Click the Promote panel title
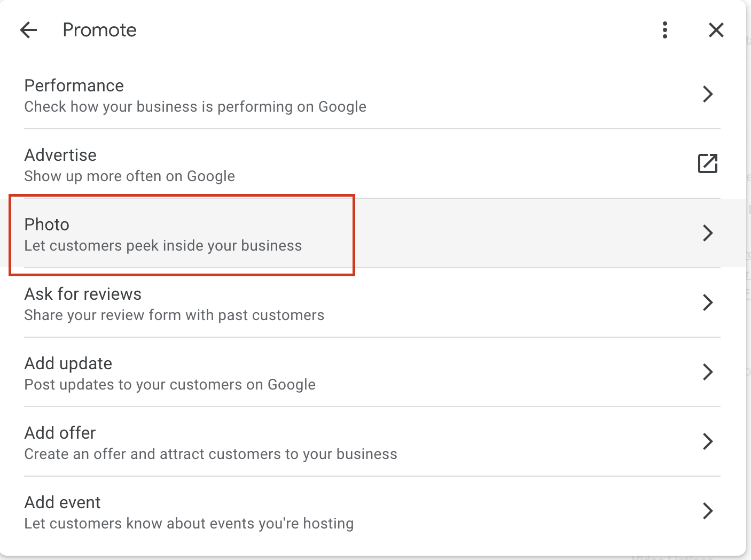This screenshot has width=751, height=560. [x=100, y=30]
